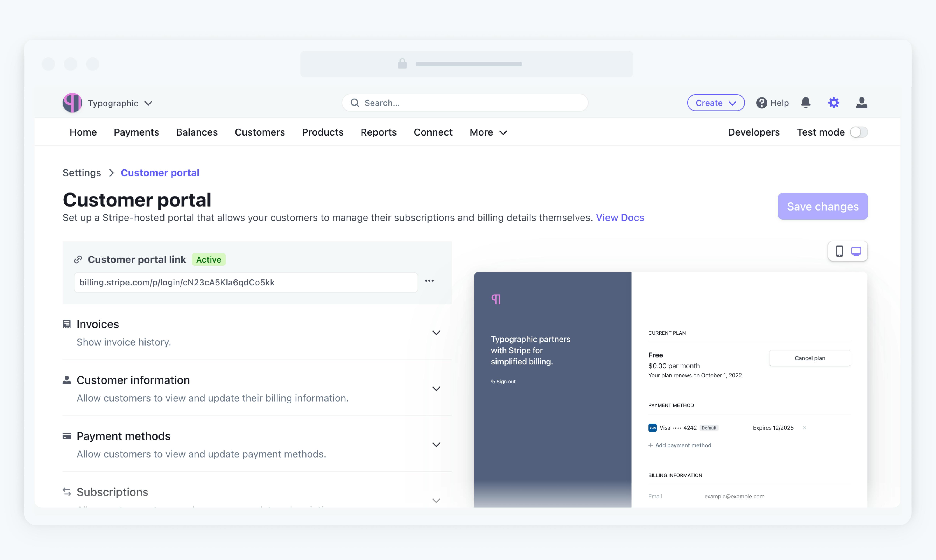Image resolution: width=936 pixels, height=560 pixels.
Task: Click the $0.00 per month price text
Action: (674, 366)
